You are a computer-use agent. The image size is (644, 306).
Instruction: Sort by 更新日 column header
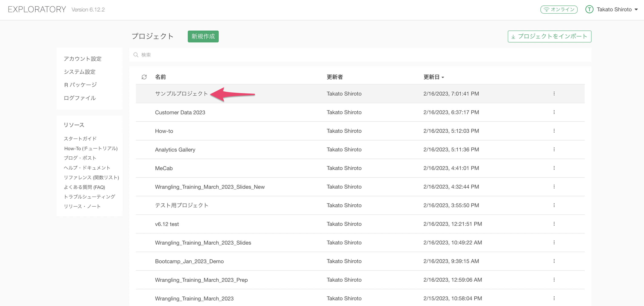coord(433,77)
